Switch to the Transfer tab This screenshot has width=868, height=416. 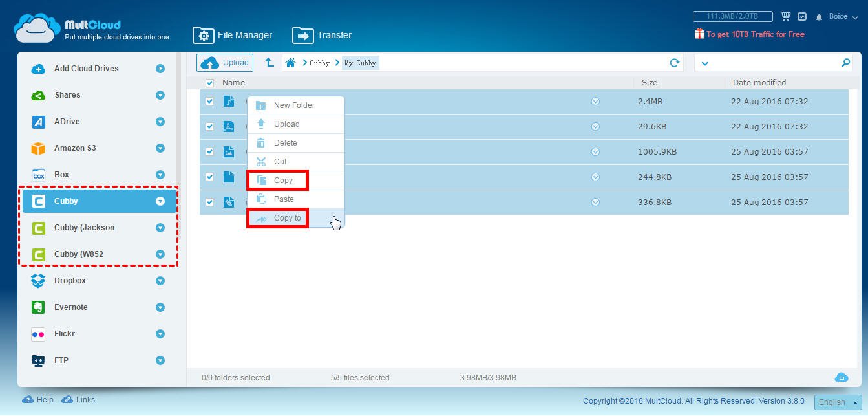coord(322,35)
